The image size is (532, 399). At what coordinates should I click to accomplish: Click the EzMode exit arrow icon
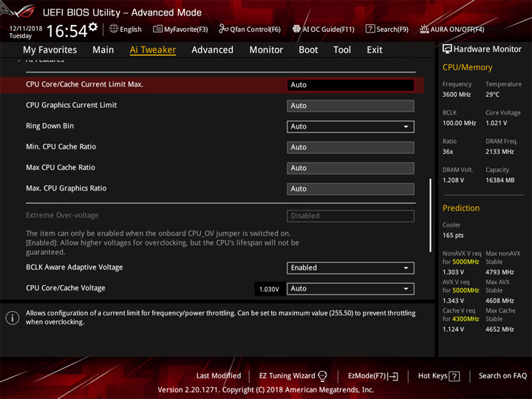click(x=393, y=376)
